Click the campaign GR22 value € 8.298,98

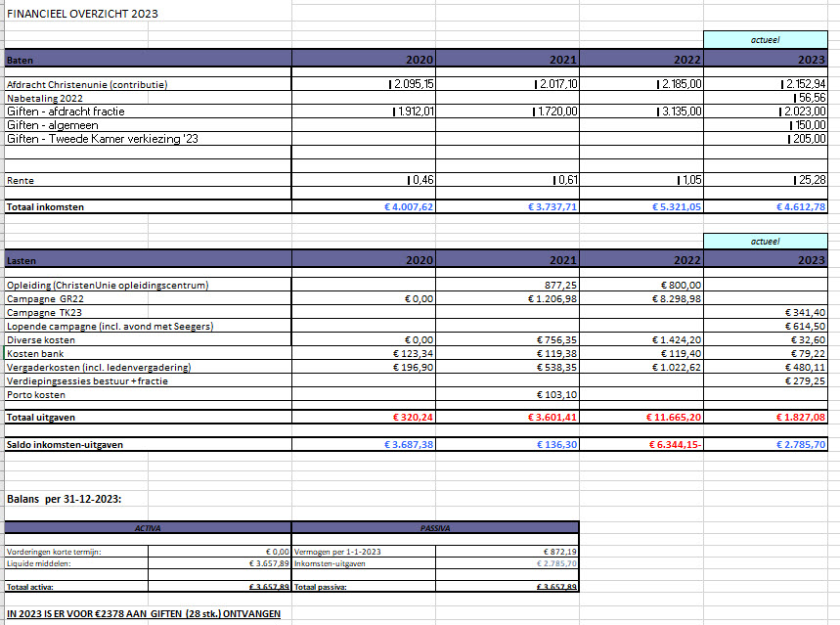(677, 299)
